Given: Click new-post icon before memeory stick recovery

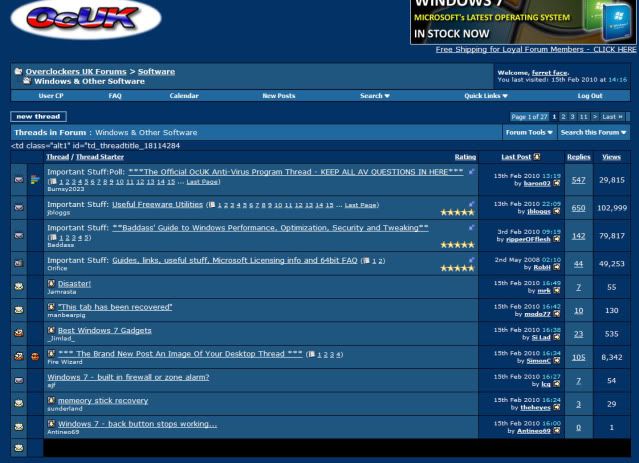Looking at the screenshot, I should click(x=51, y=400).
